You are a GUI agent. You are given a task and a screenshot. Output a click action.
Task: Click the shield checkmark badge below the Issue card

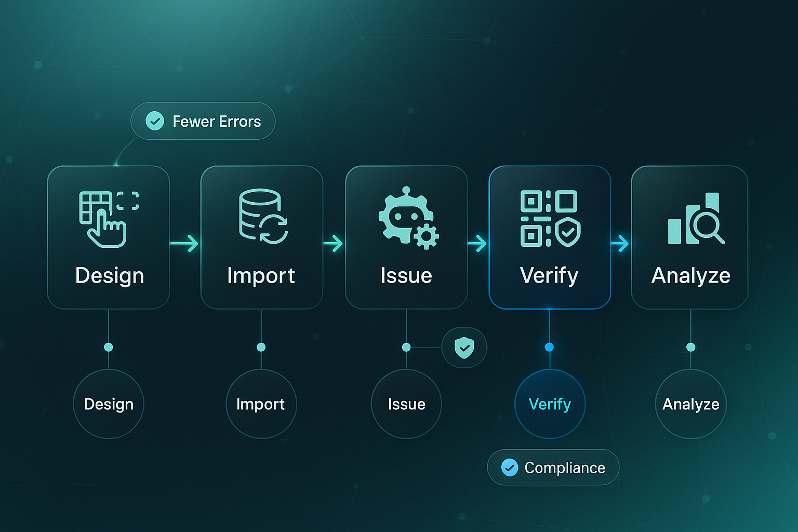tap(464, 347)
